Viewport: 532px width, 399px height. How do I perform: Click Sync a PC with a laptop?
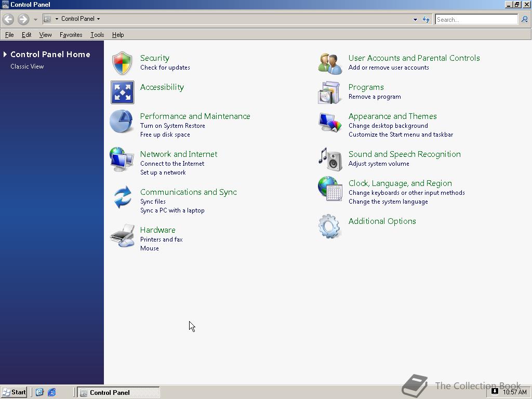coord(172,210)
